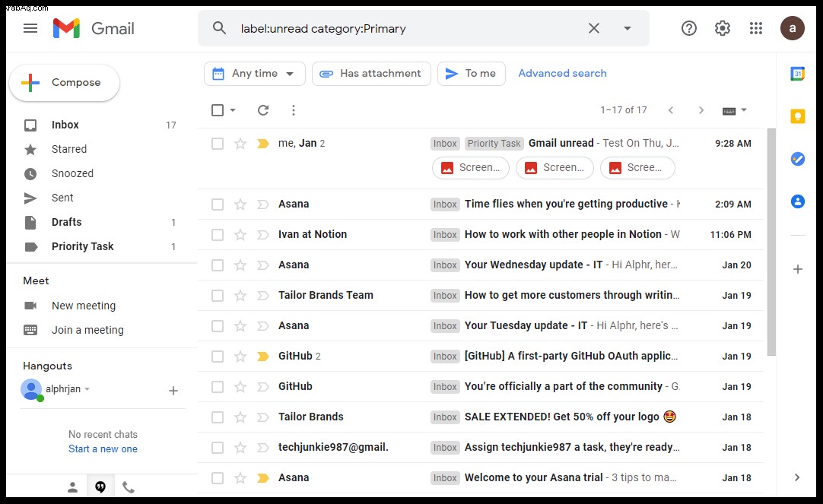823x504 pixels.
Task: Click the Gmail logo
Action: (94, 28)
